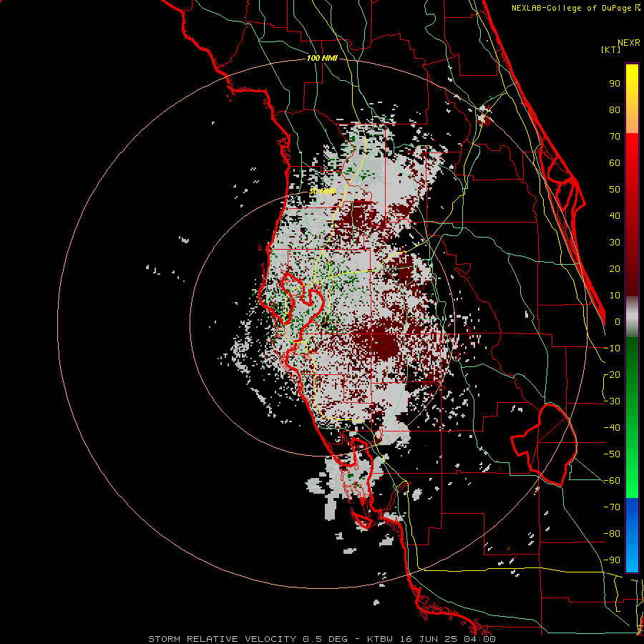Click the blue segment of velocity color bar
Viewport: 644px width, 644px height.
(632, 535)
